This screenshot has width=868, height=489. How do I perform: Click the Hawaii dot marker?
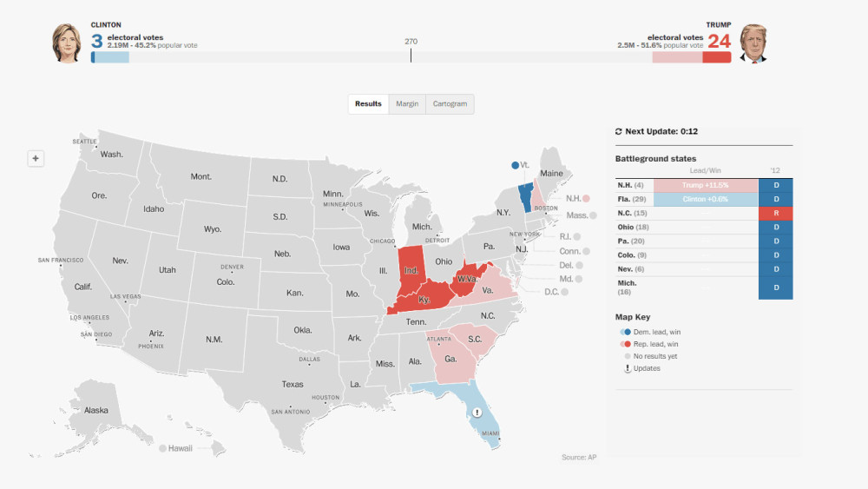pos(161,448)
